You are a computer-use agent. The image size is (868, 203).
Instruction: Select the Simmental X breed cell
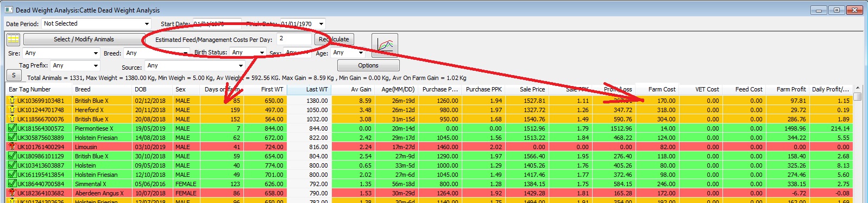pyautogui.click(x=102, y=184)
